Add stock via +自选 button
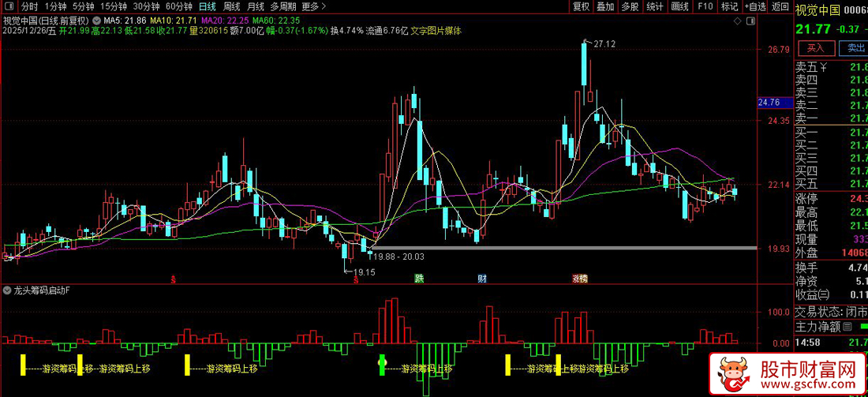This screenshot has width=868, height=397. point(754,6)
